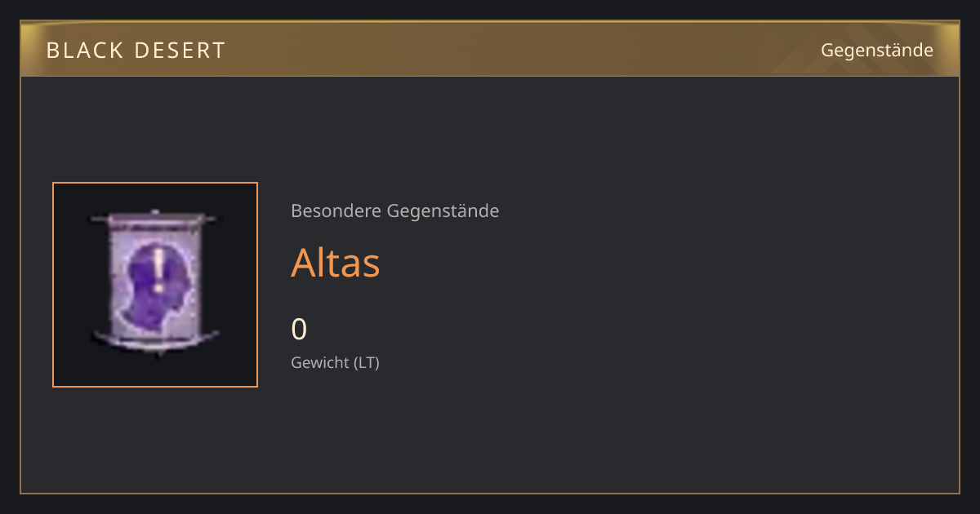Click the golden header banner
Viewport: 980px width, 514px height.
click(490, 49)
